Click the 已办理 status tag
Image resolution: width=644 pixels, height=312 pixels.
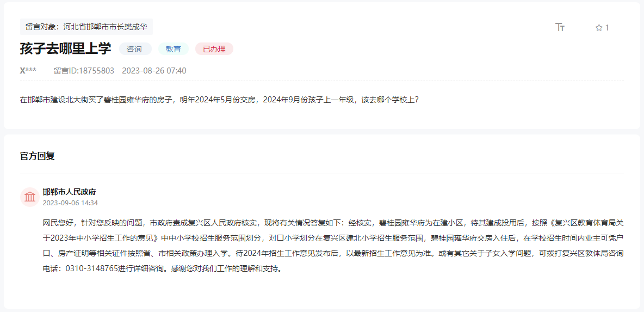pyautogui.click(x=214, y=49)
